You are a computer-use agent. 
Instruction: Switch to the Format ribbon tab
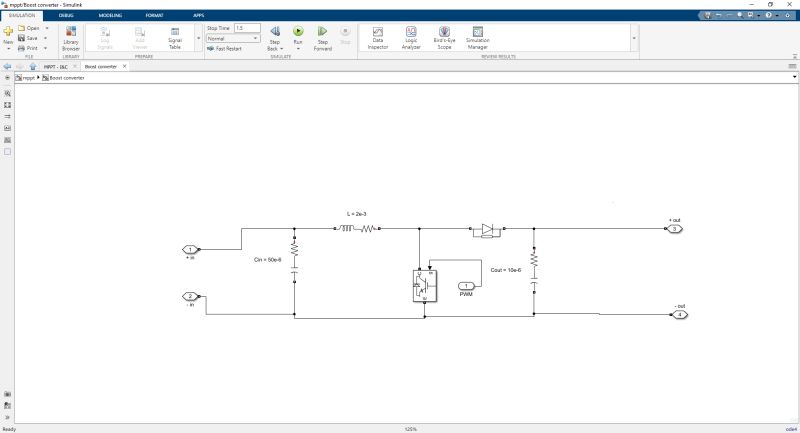pos(154,15)
